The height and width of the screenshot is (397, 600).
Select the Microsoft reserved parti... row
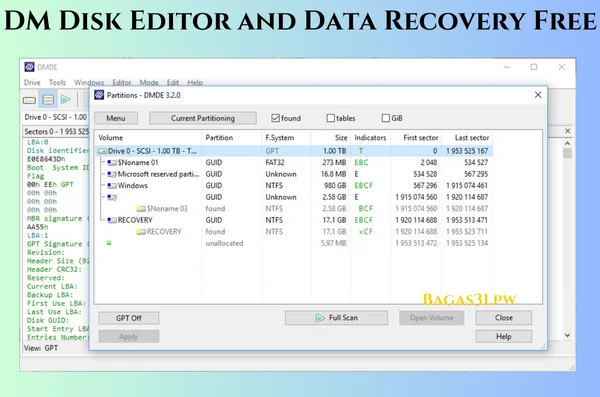coord(294,174)
